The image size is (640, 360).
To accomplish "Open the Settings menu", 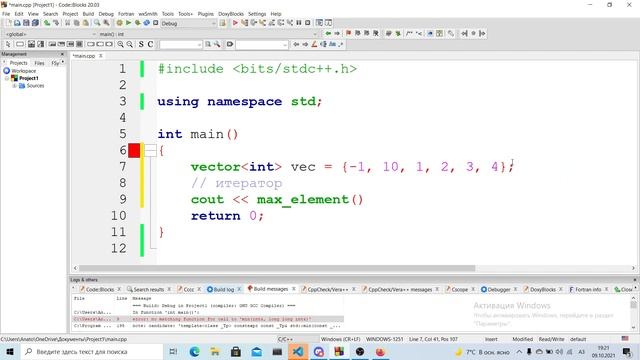I will point(257,14).
